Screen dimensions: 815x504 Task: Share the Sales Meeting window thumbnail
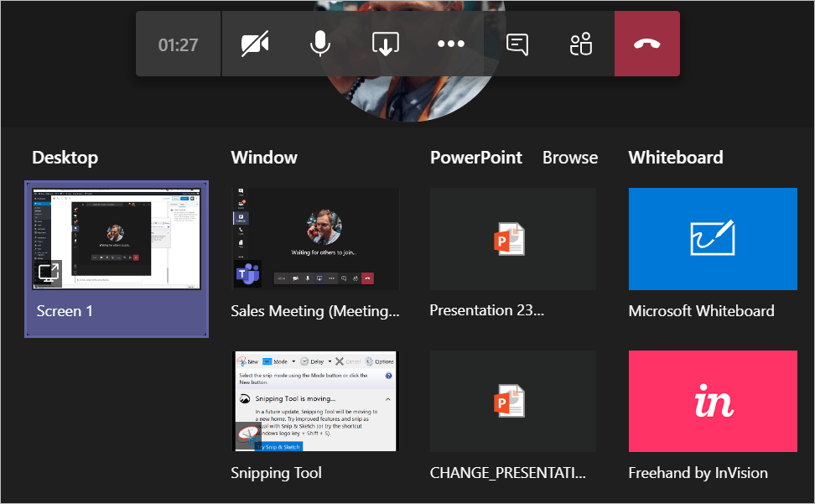click(x=315, y=238)
